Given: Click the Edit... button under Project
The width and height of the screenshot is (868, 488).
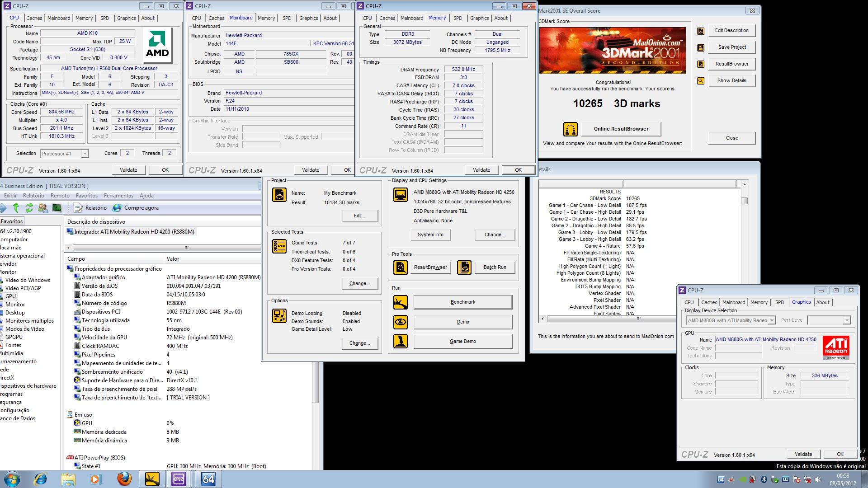Looking at the screenshot, I should (x=360, y=216).
